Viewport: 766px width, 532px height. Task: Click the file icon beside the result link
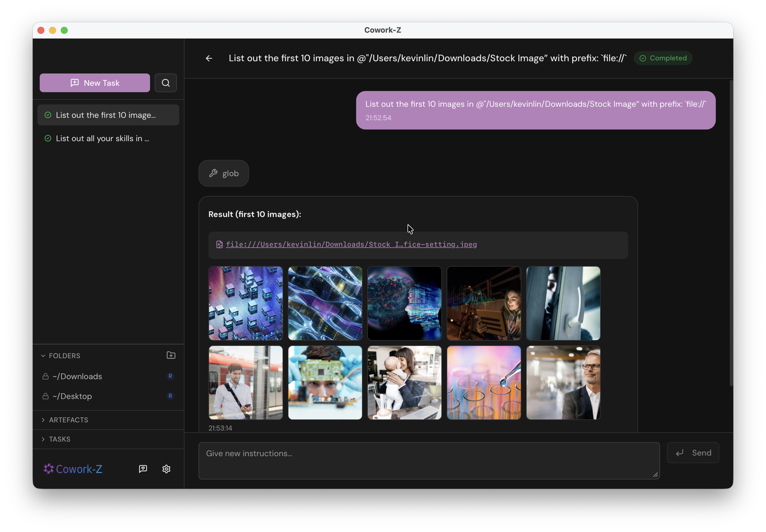pos(219,244)
